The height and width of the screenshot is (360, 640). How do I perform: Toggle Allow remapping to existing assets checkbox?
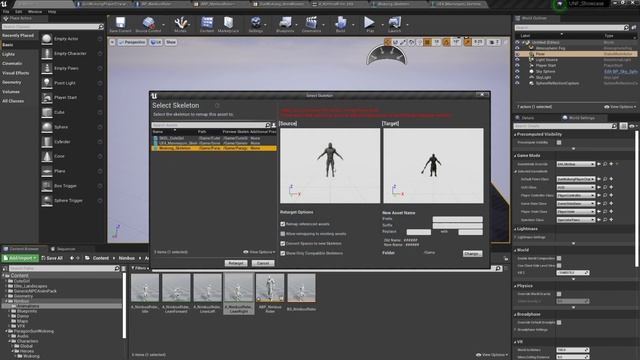coord(282,234)
